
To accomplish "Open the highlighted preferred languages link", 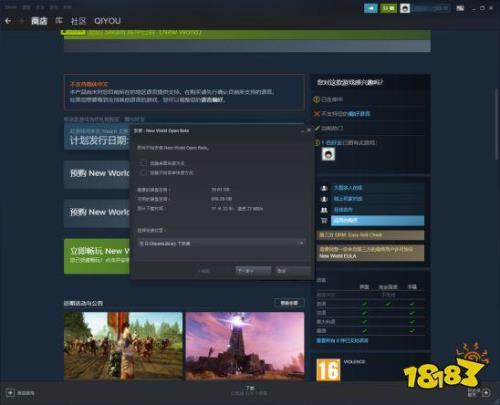I will pyautogui.click(x=359, y=114).
